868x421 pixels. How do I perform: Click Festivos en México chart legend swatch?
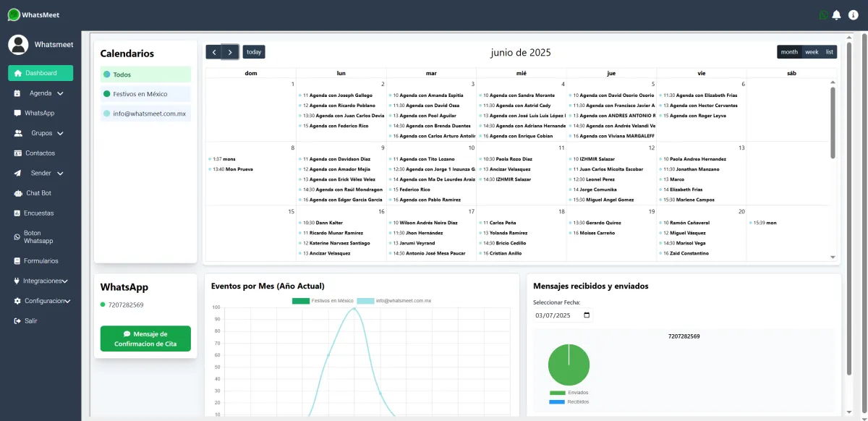pyautogui.click(x=300, y=301)
